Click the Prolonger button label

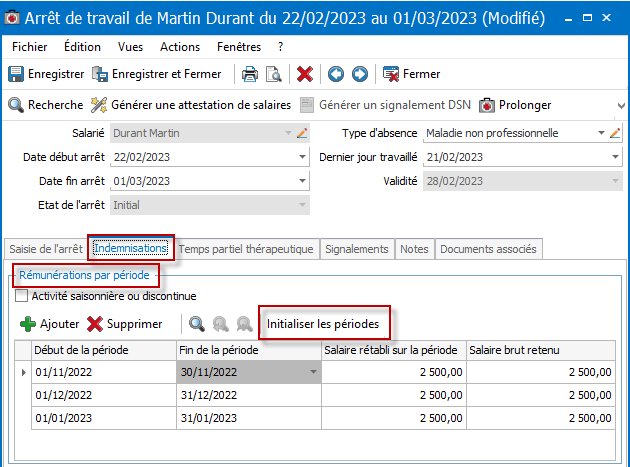tap(525, 105)
